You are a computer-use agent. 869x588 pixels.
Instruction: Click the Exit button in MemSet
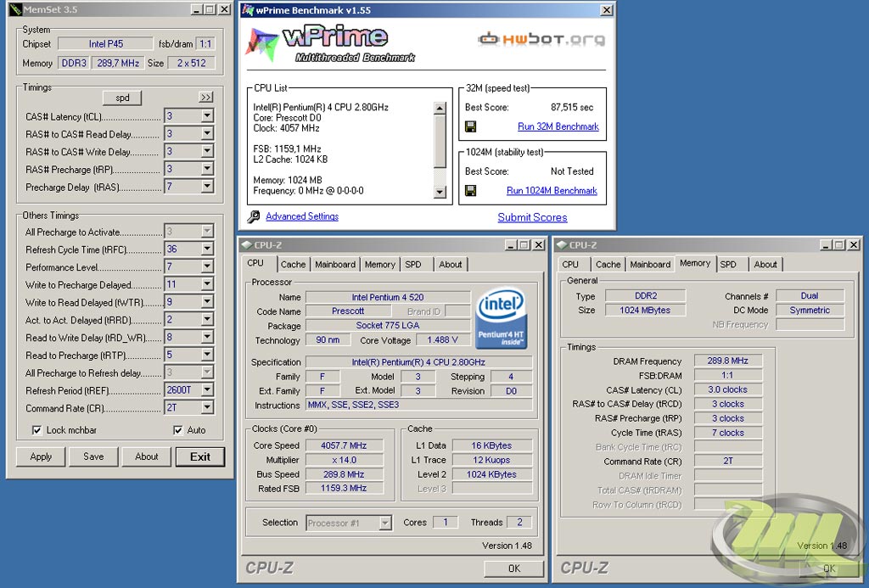pyautogui.click(x=200, y=456)
